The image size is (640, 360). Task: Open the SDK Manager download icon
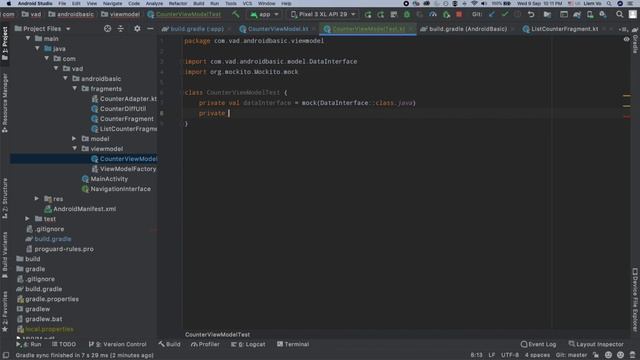[x=603, y=15]
